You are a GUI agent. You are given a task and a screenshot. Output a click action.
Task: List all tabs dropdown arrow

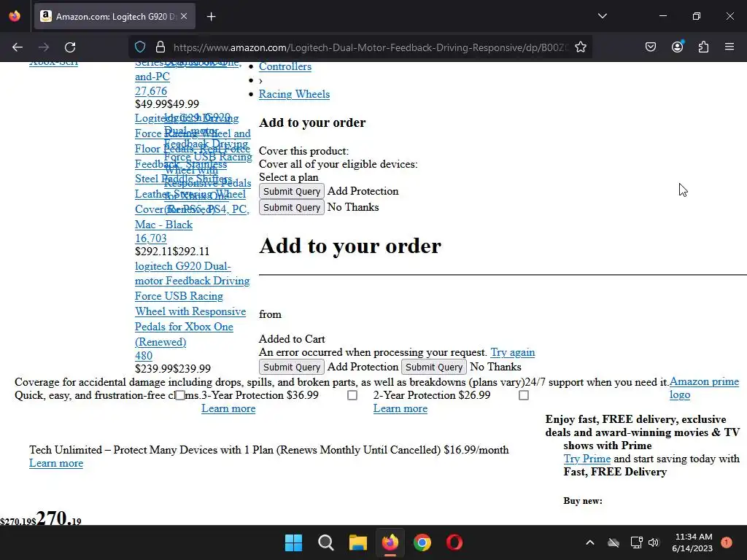point(603,16)
